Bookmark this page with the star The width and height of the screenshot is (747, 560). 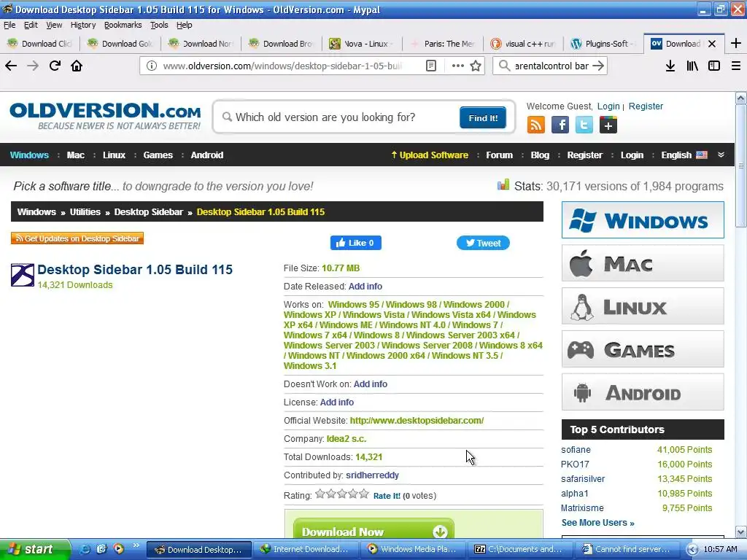[x=476, y=66]
